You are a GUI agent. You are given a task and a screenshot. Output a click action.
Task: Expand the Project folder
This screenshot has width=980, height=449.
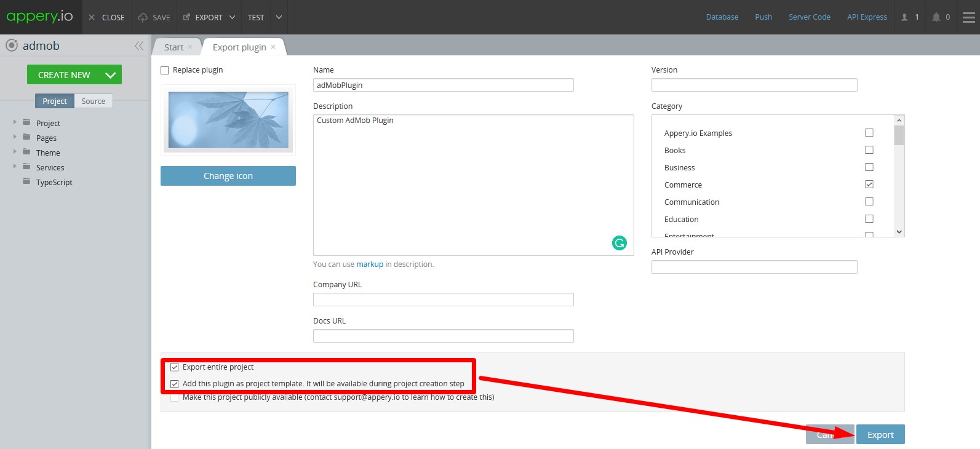point(15,122)
